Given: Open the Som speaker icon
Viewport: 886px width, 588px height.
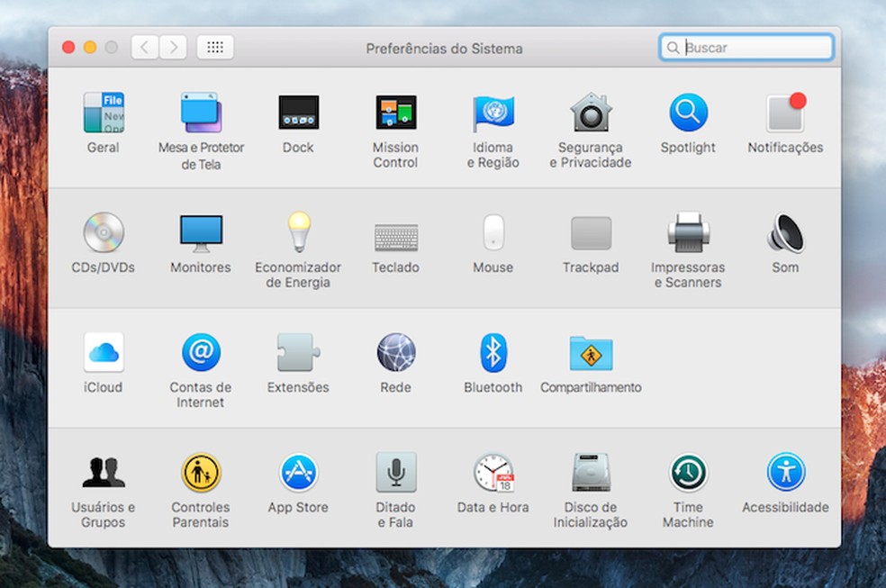Looking at the screenshot, I should (x=785, y=233).
